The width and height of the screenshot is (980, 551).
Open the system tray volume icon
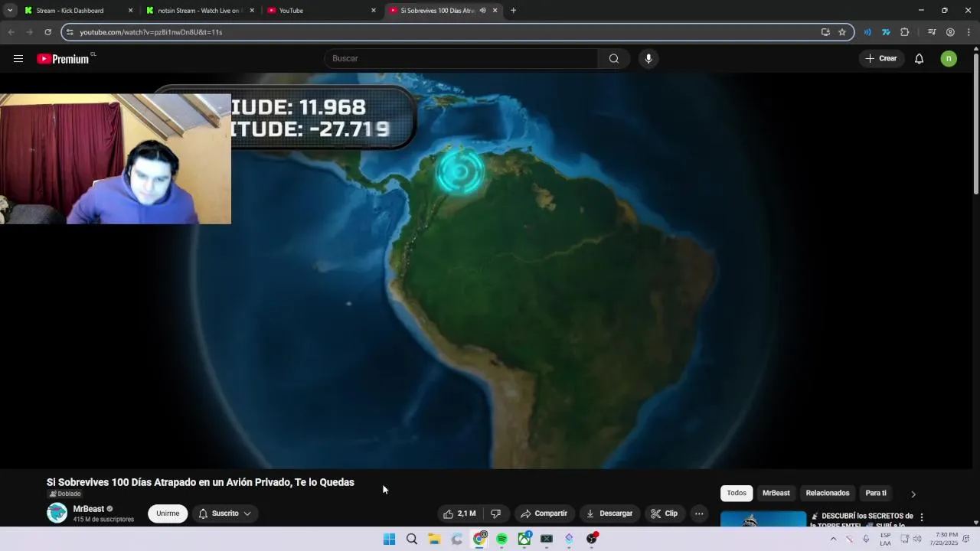point(917,539)
